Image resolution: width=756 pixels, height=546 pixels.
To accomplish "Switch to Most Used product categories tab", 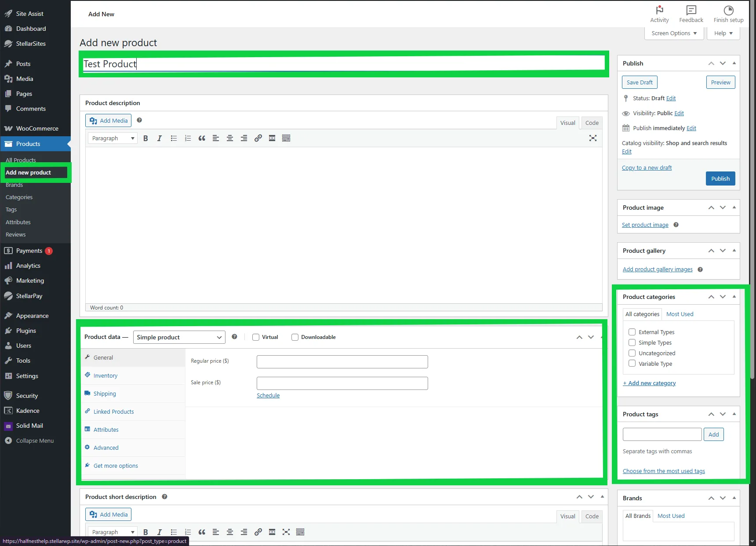I will pyautogui.click(x=680, y=314).
